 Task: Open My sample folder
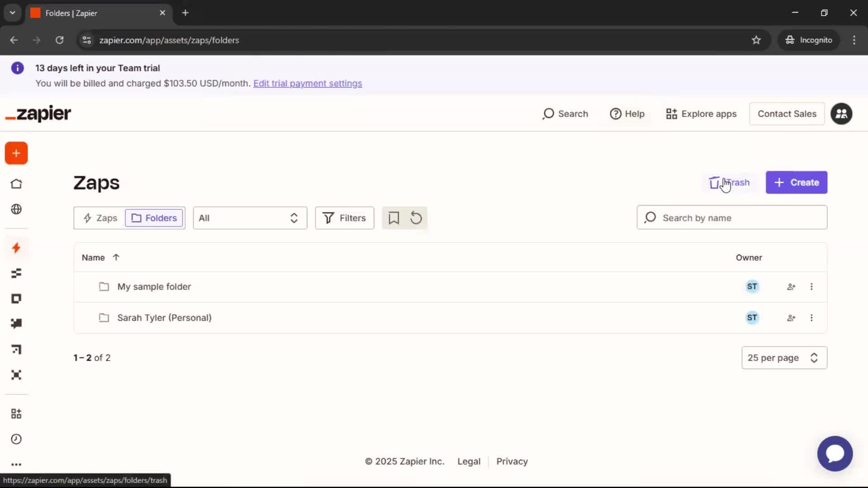pos(154,286)
